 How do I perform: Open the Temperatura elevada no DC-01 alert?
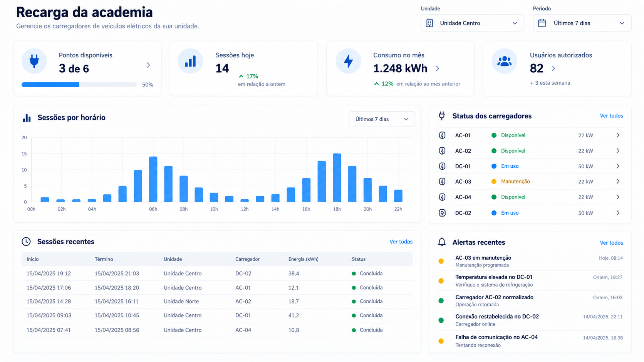click(x=530, y=281)
